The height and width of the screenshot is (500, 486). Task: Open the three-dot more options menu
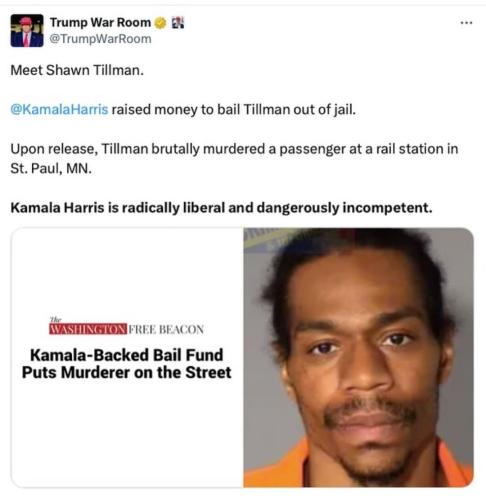click(466, 23)
